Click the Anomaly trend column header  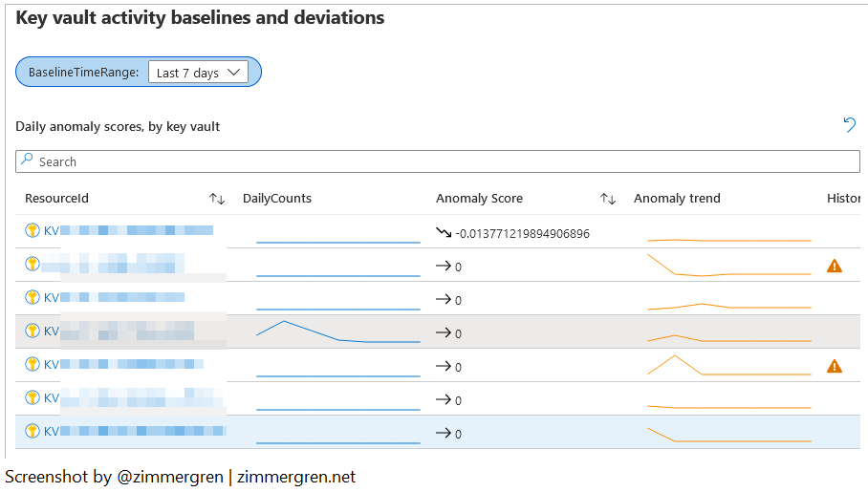[677, 199]
